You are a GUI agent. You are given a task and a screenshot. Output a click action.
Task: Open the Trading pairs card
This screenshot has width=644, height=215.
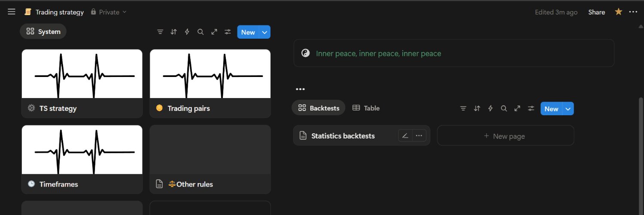tap(210, 83)
